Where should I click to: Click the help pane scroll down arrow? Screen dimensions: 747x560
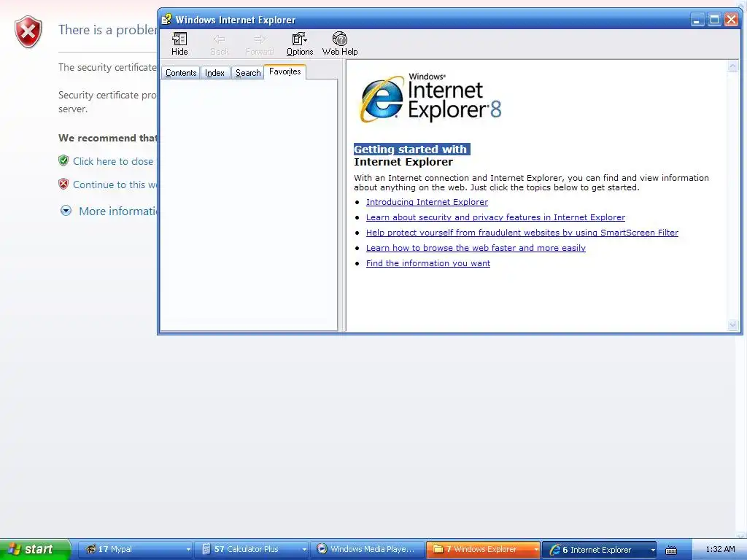(x=732, y=324)
